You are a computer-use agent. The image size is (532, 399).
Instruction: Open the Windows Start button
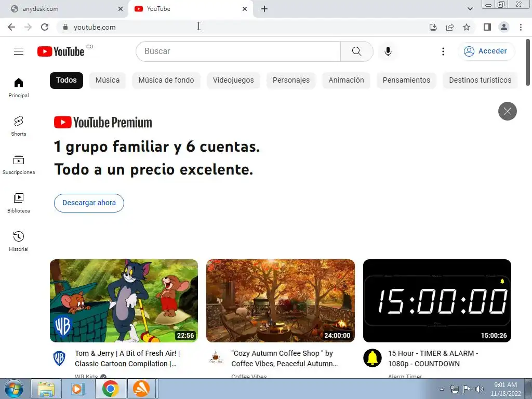tap(14, 389)
